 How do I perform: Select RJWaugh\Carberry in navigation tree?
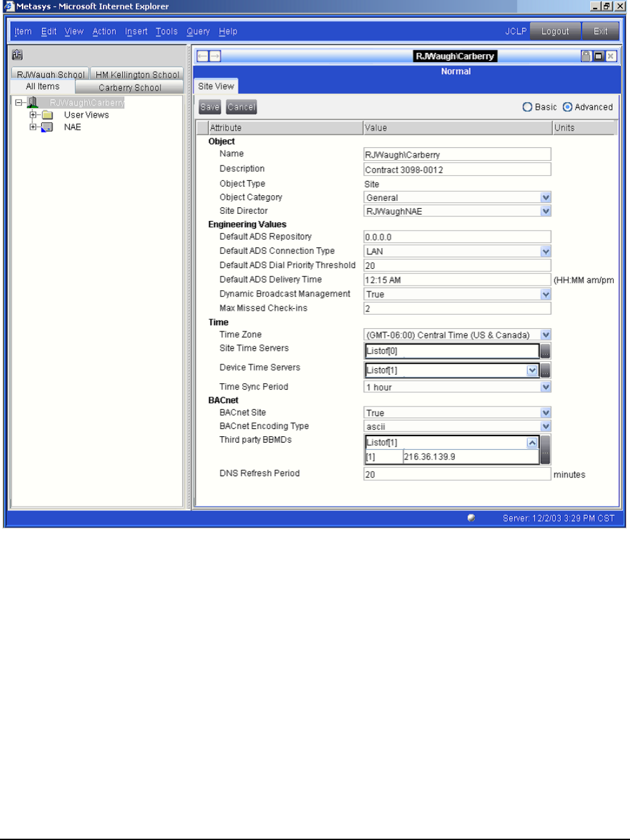pyautogui.click(x=87, y=103)
